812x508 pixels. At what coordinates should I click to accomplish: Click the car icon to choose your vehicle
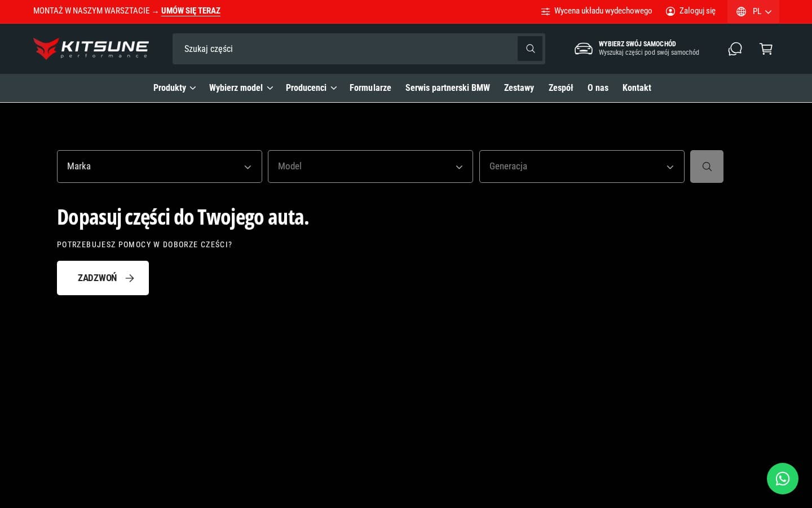click(583, 49)
